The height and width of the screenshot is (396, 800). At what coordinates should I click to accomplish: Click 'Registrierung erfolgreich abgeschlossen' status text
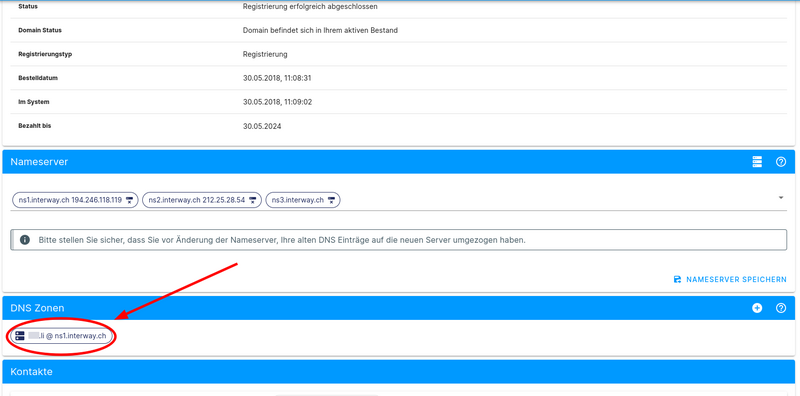pos(310,7)
